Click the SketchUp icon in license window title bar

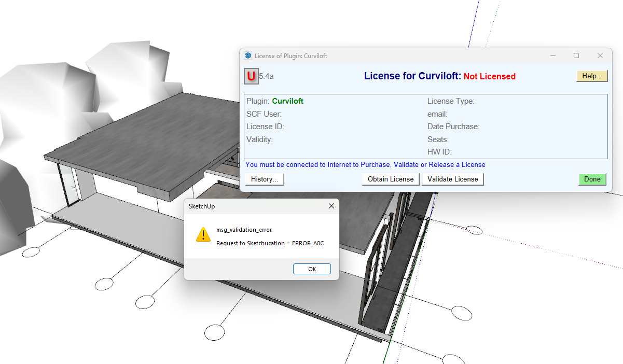pyautogui.click(x=248, y=56)
